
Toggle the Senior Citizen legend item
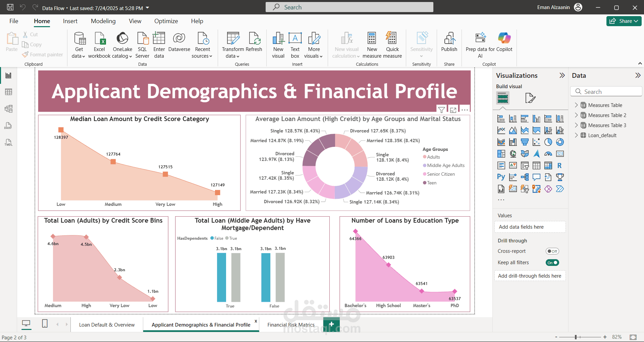click(x=440, y=174)
